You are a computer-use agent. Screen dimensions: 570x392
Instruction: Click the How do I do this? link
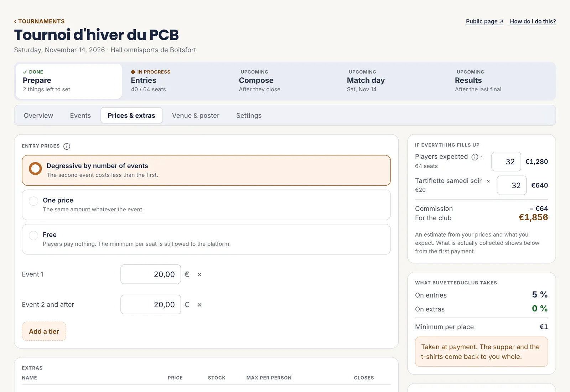[533, 21]
